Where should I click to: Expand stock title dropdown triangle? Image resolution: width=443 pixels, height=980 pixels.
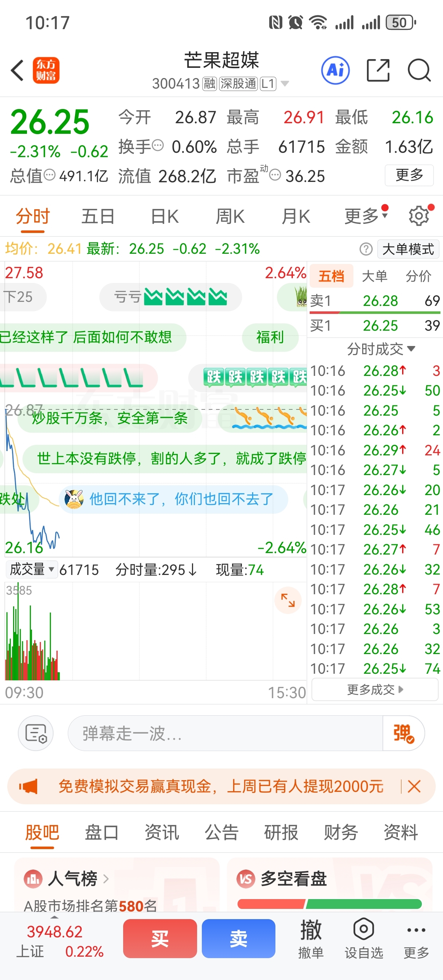point(285,83)
